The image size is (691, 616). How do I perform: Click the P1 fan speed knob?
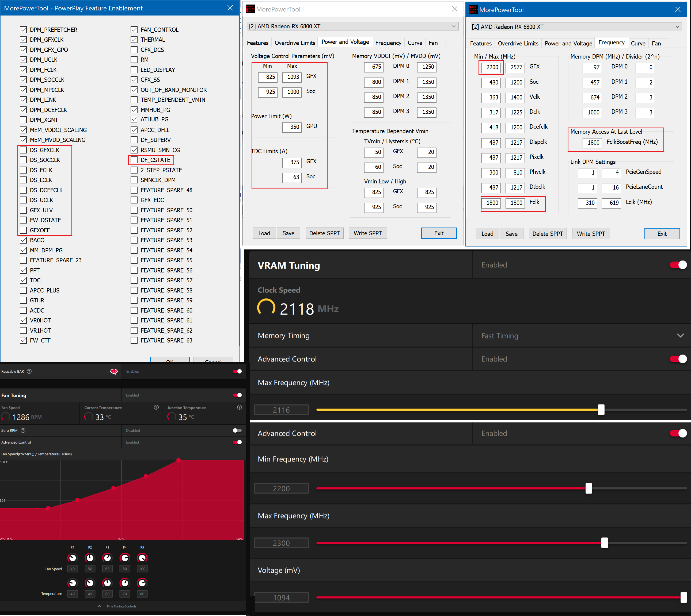pos(73,557)
